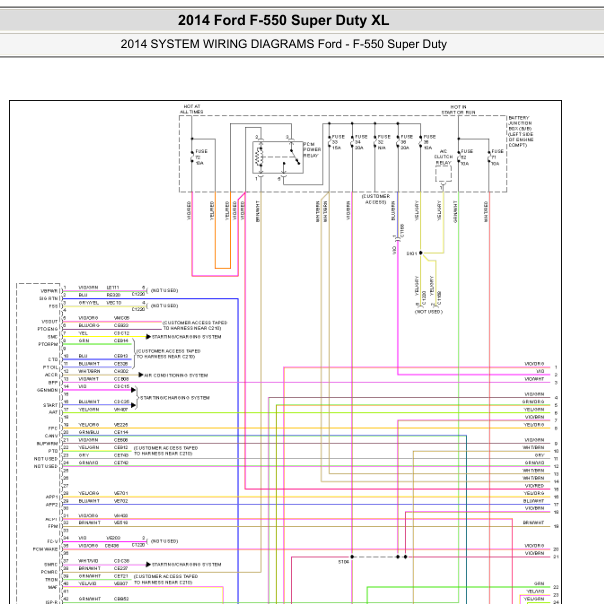Click the 'BRN/WHT' wire label on pin 32
Screen dimensions: 604x604
point(89,523)
